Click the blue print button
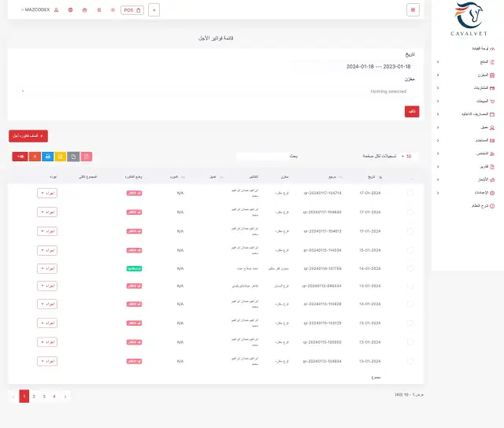The width and height of the screenshot is (504, 428). [x=47, y=157]
